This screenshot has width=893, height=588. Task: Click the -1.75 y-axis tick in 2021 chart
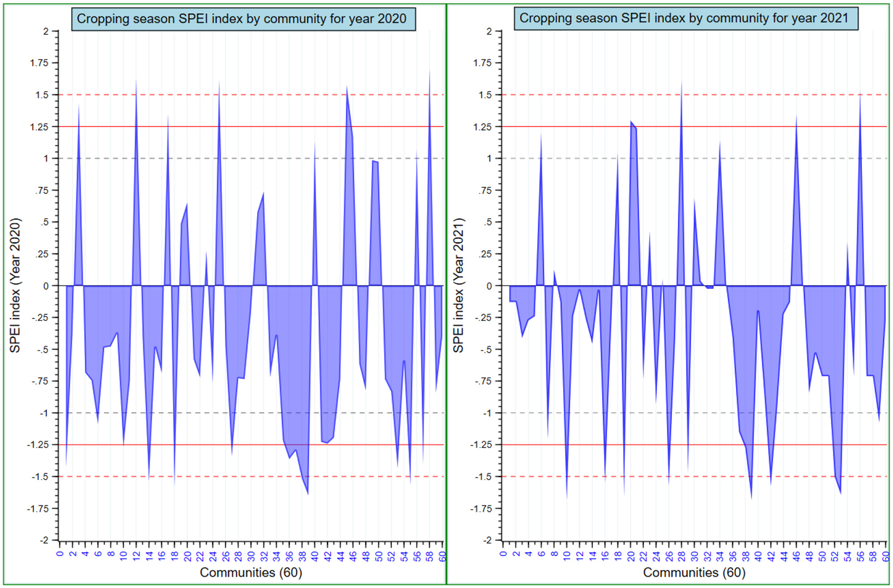pos(482,508)
